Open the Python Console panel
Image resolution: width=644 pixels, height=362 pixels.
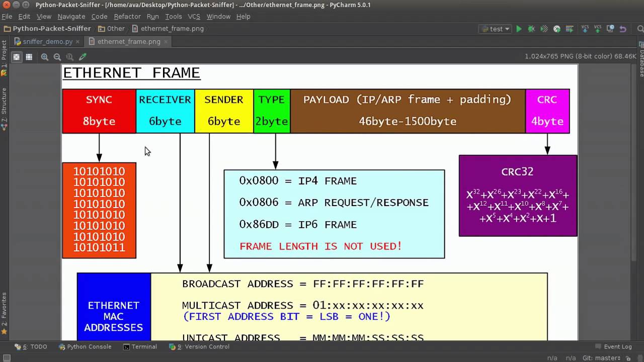[85, 347]
